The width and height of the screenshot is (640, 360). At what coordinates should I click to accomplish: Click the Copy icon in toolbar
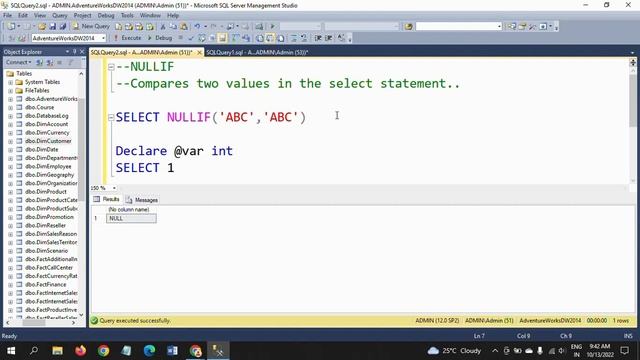(x=173, y=27)
